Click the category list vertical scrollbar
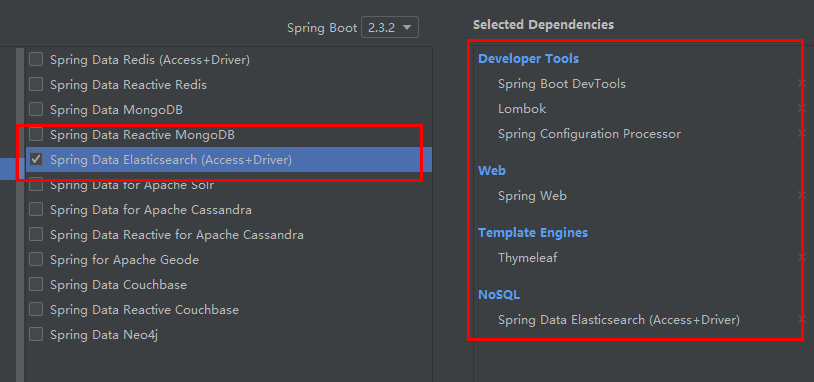 tap(20, 215)
